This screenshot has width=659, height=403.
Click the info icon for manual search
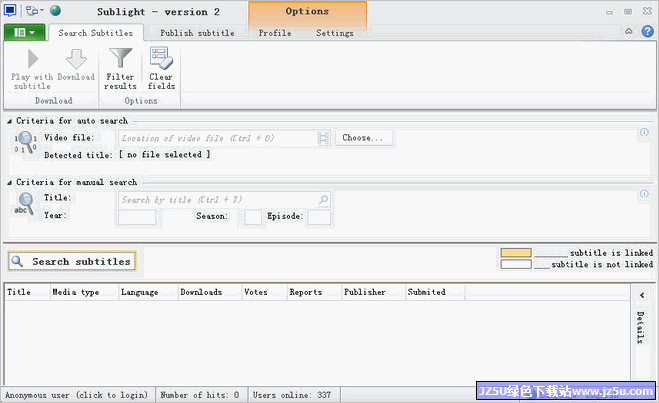[x=644, y=194]
